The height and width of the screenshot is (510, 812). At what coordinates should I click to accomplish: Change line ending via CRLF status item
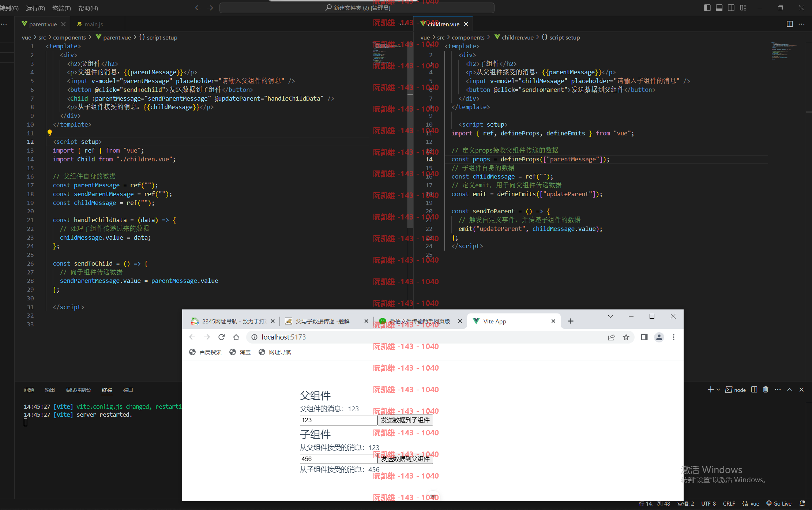pyautogui.click(x=729, y=504)
